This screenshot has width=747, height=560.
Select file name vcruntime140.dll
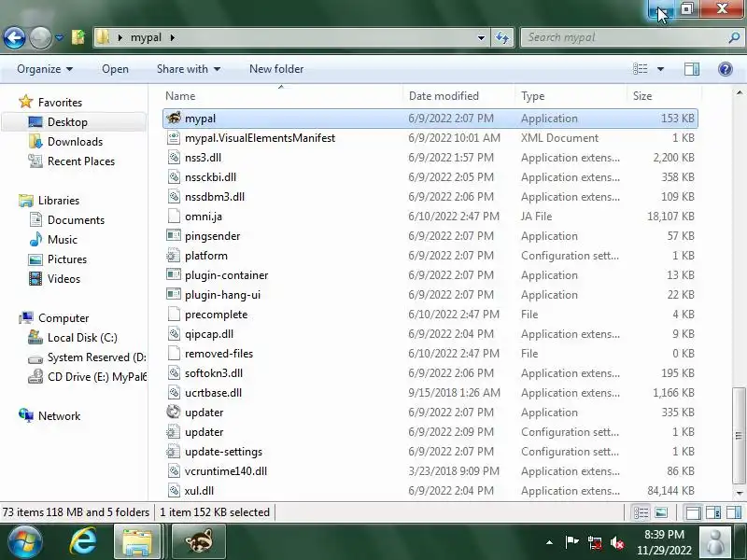click(x=226, y=471)
